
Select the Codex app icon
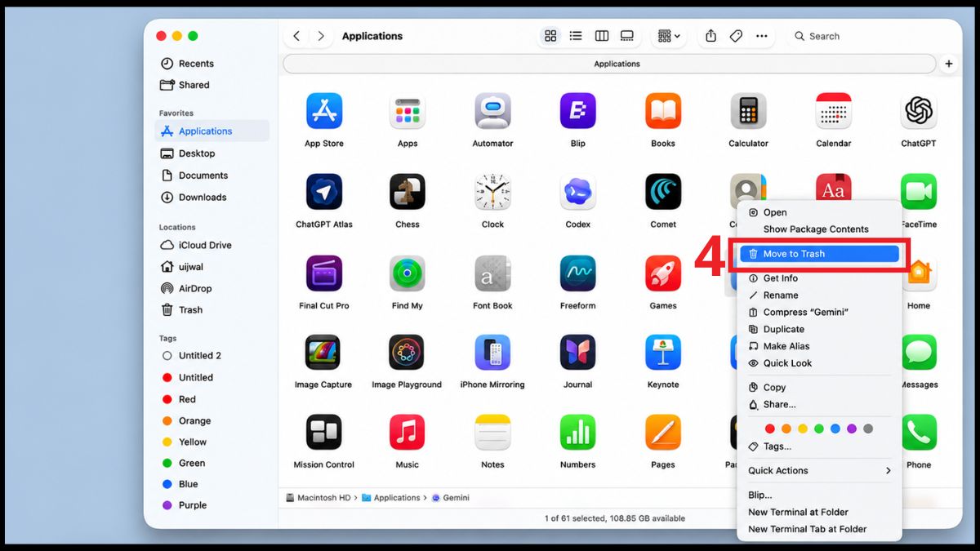[x=577, y=192]
